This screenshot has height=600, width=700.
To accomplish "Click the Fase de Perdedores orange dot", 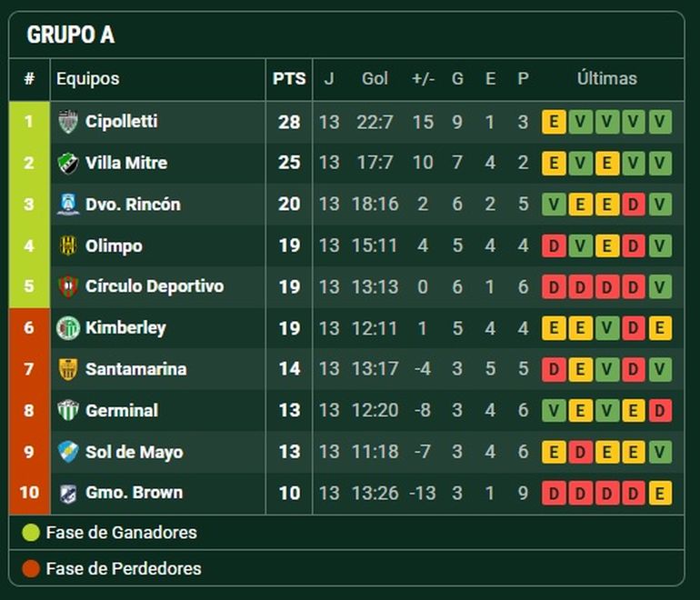I will point(31,569).
